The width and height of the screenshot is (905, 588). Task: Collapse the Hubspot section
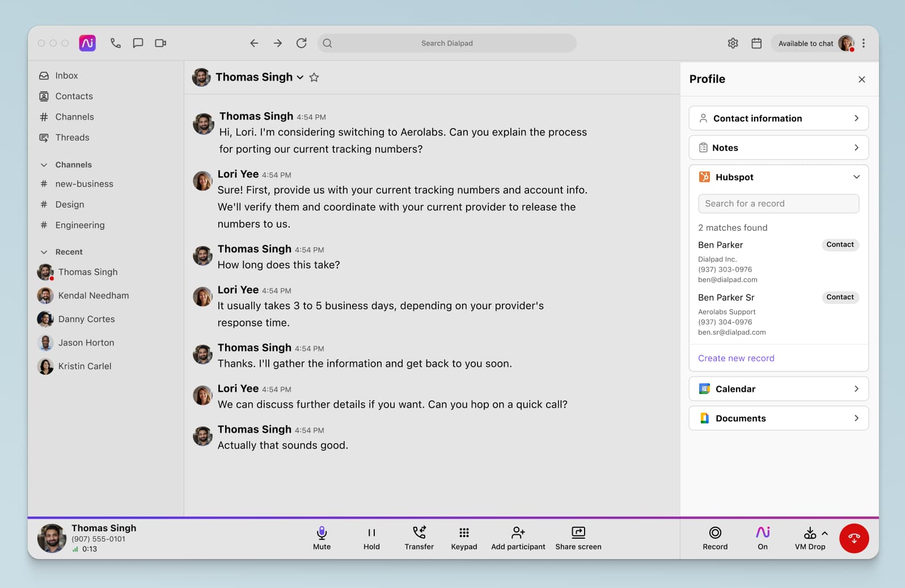pos(856,177)
